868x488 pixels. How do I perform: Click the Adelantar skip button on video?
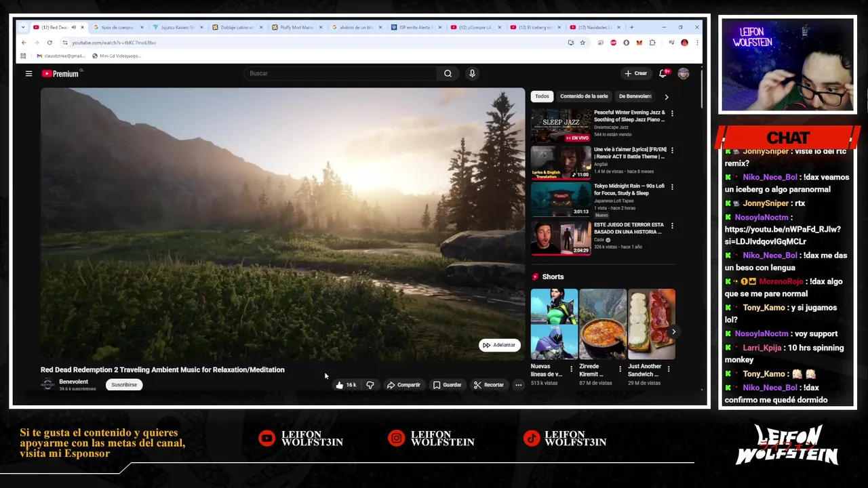(x=499, y=345)
